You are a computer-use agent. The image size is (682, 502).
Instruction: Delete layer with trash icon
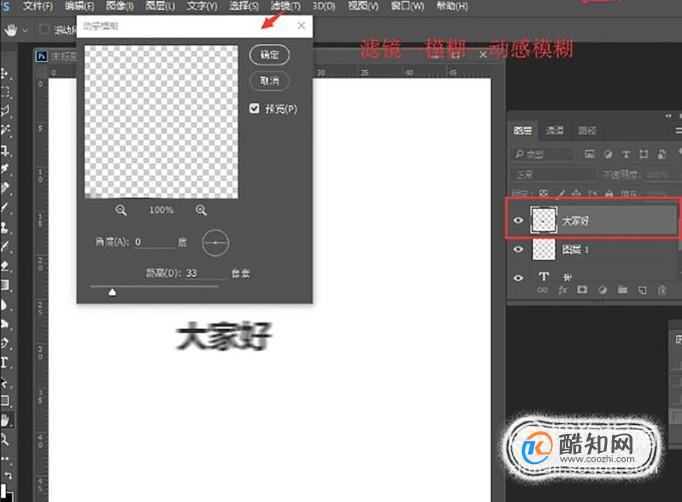pyautogui.click(x=662, y=290)
